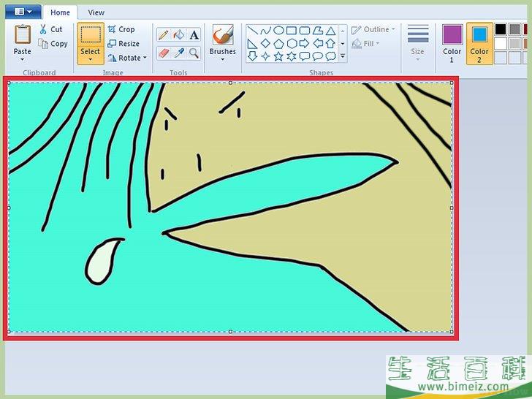This screenshot has height=399, width=532.
Task: Click the Brushes tool icon
Action: (x=223, y=34)
